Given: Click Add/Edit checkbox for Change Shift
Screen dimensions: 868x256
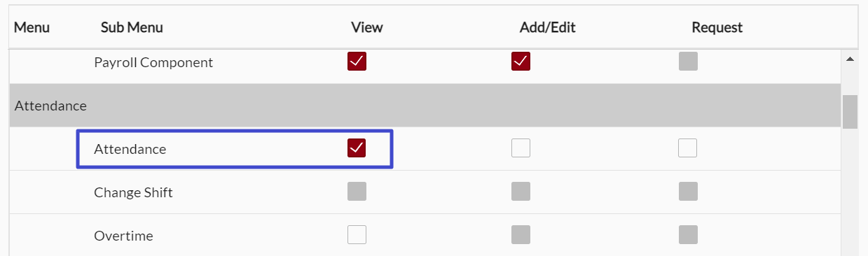Looking at the screenshot, I should pos(521,192).
